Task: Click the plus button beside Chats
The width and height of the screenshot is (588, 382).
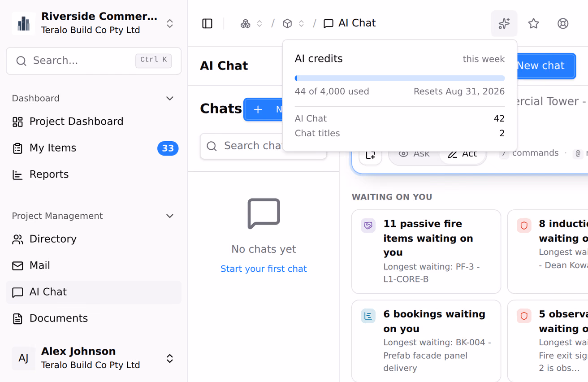Action: [x=264, y=109]
